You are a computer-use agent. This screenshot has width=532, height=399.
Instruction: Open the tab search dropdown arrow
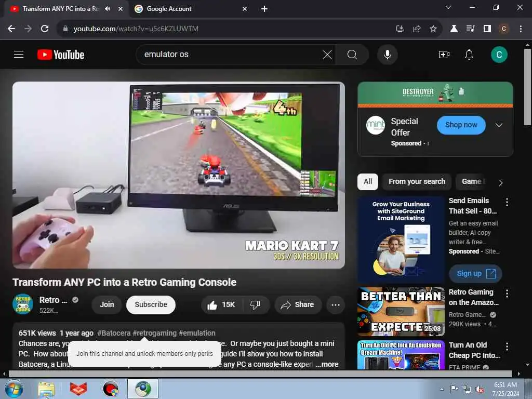click(x=448, y=7)
